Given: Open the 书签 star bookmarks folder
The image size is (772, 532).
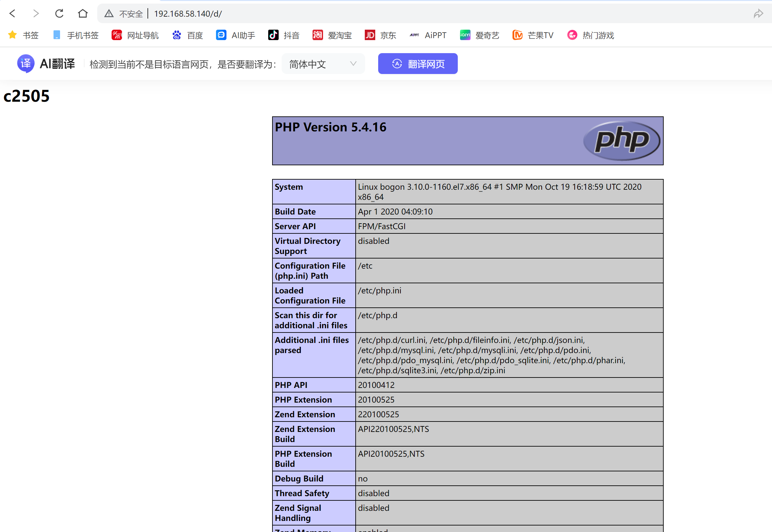Looking at the screenshot, I should tap(23, 35).
